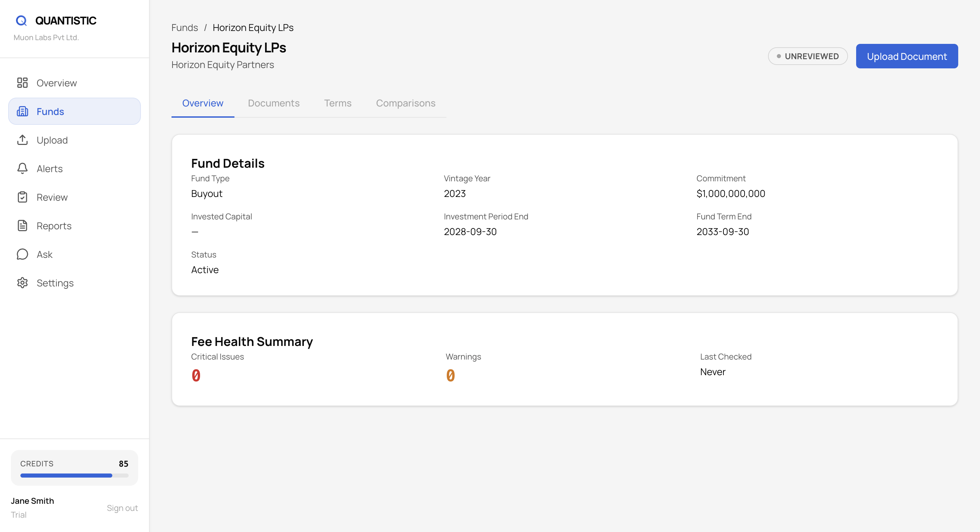The image size is (980, 532).
Task: Click the UNREVIEWED status badge
Action: pyautogui.click(x=807, y=56)
